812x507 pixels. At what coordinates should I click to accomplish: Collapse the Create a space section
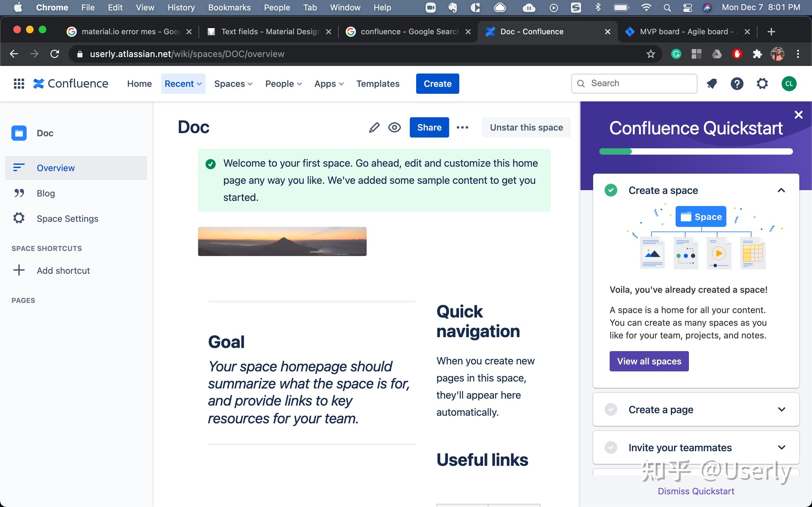[781, 190]
